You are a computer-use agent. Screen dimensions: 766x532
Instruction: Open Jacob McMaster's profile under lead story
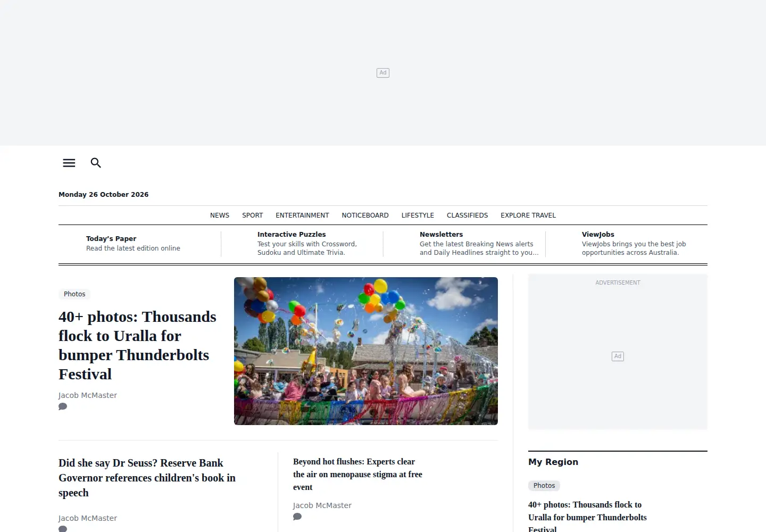(88, 395)
